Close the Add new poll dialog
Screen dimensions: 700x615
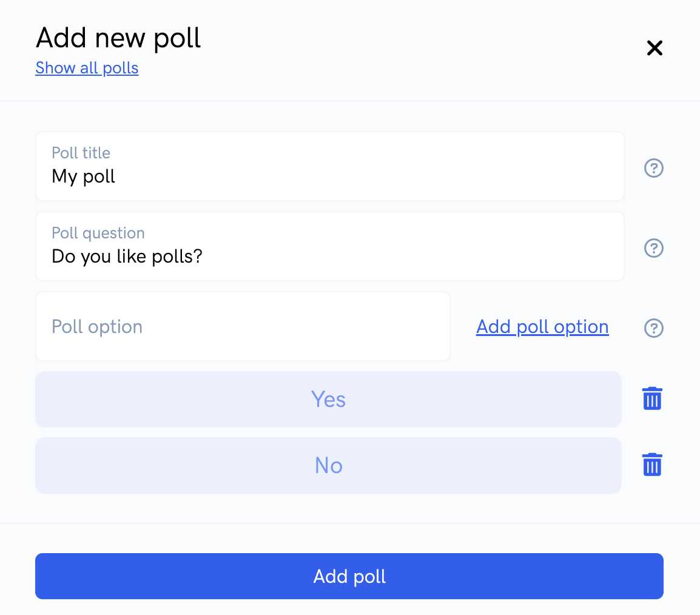[655, 48]
